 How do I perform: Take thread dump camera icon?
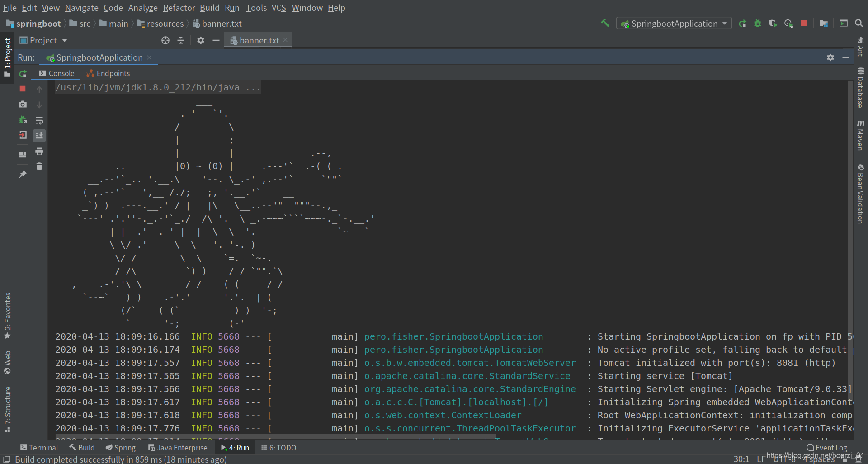tap(23, 104)
